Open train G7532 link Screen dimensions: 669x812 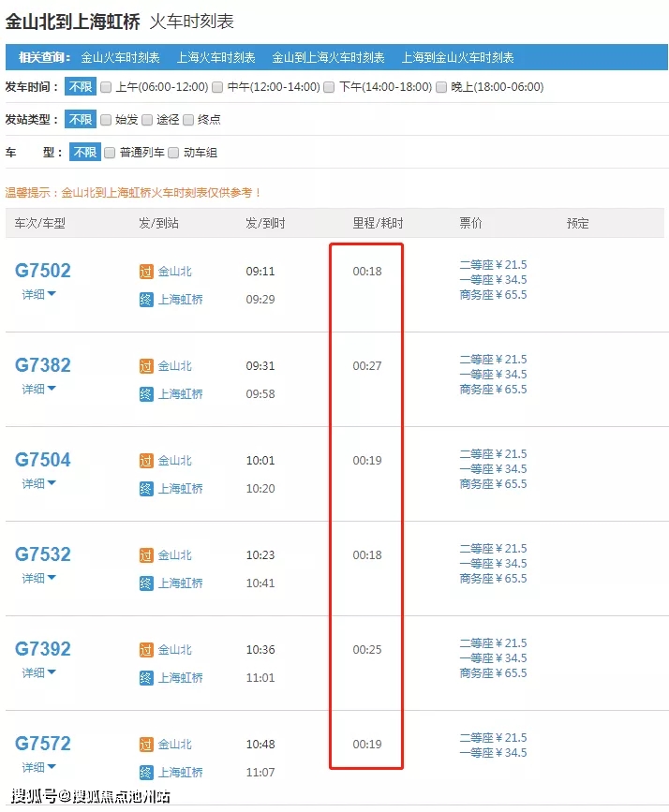point(43,554)
